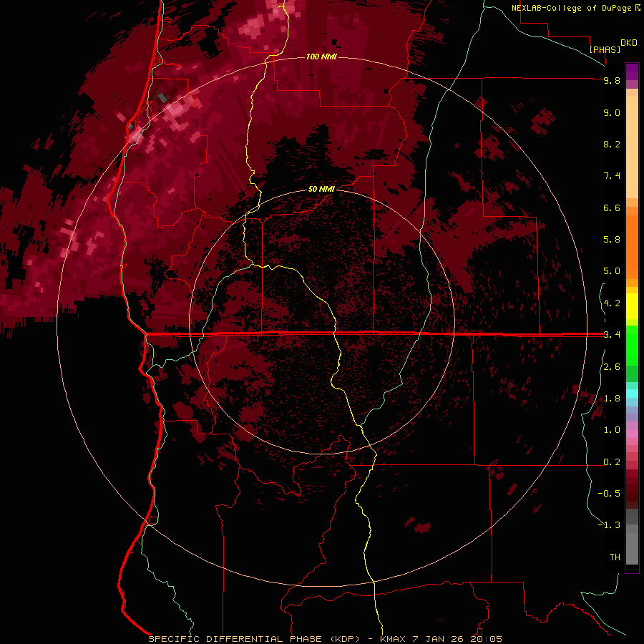The image size is (644, 644).
Task: Click the 0.2 scale value
Action: [612, 462]
